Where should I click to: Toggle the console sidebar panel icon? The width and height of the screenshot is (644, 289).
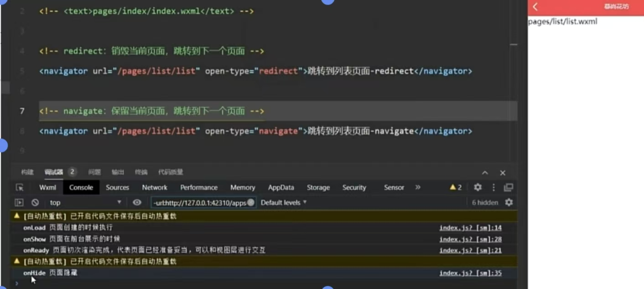click(19, 203)
